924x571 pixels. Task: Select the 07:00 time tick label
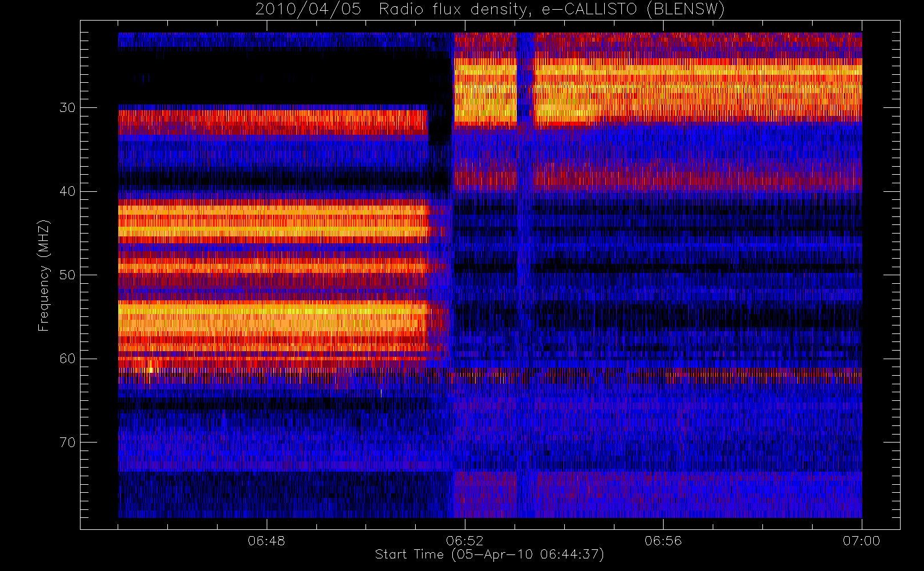coord(861,541)
